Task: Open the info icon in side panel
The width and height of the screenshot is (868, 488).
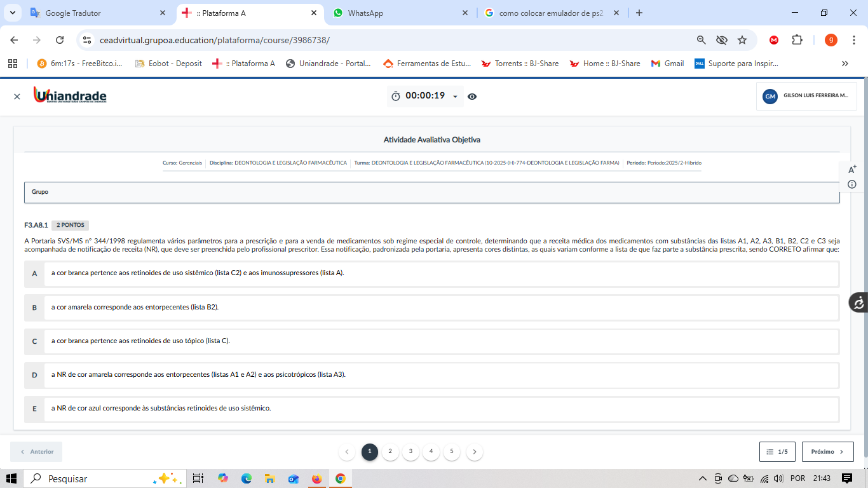Action: tap(852, 184)
